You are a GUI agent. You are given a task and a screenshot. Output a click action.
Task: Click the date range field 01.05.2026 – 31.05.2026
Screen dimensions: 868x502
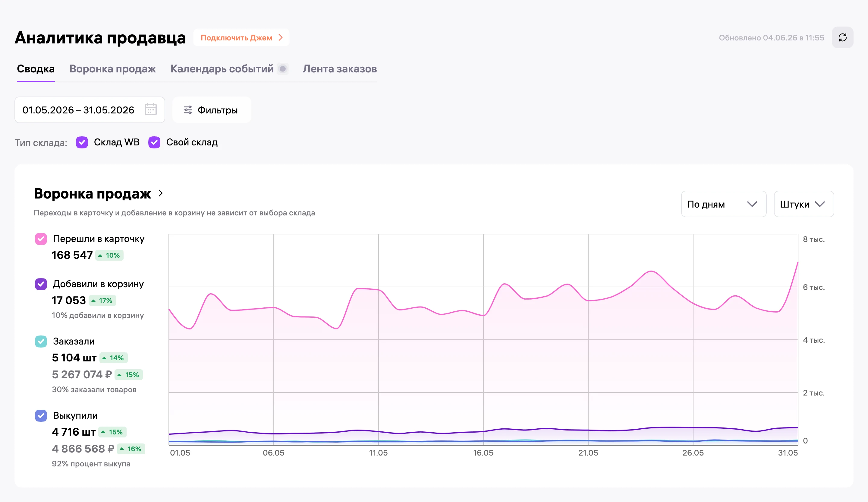(90, 110)
